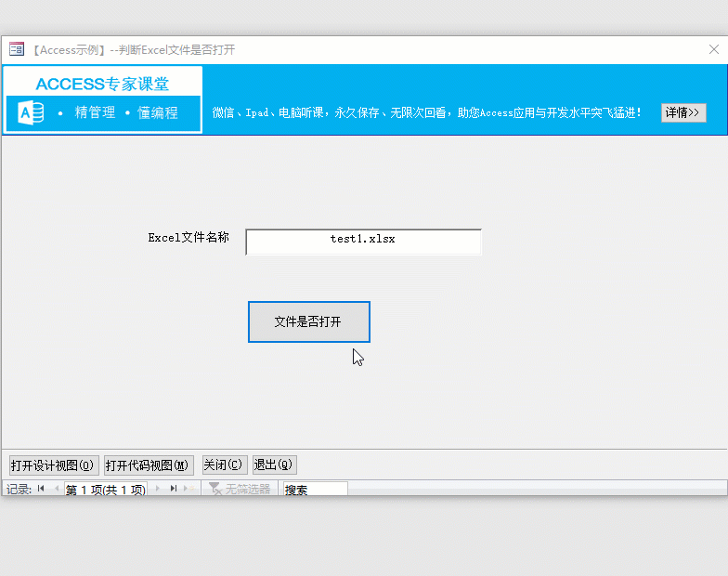Click the new blank record icon
The height and width of the screenshot is (576, 728).
click(x=189, y=489)
